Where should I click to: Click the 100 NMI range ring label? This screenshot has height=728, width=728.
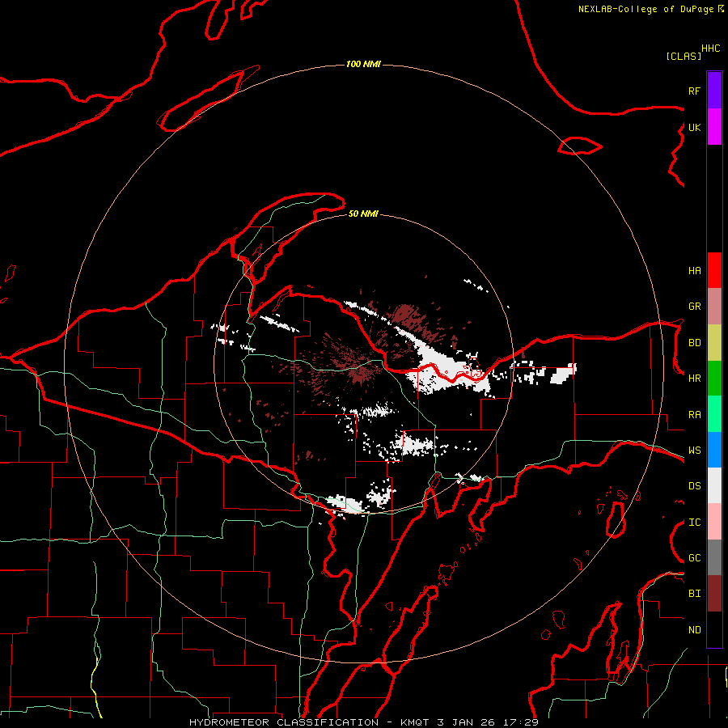(363, 64)
